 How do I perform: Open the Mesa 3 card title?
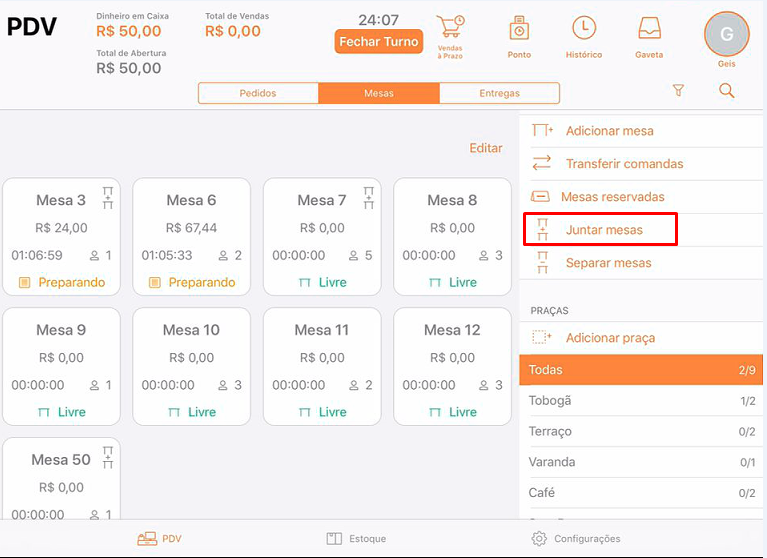pyautogui.click(x=61, y=200)
